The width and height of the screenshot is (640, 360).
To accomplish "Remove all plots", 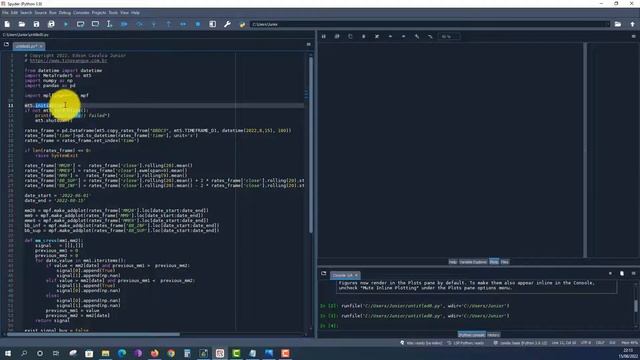I will coord(377,36).
